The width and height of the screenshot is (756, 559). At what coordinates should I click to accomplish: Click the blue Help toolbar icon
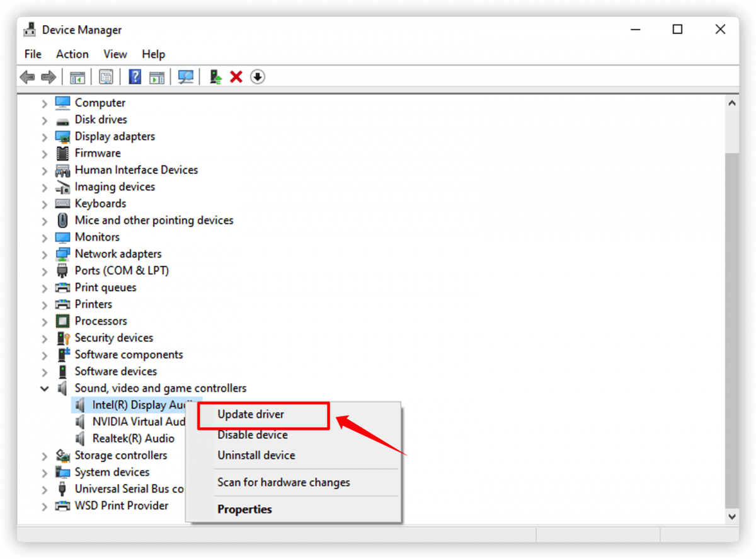coord(135,77)
